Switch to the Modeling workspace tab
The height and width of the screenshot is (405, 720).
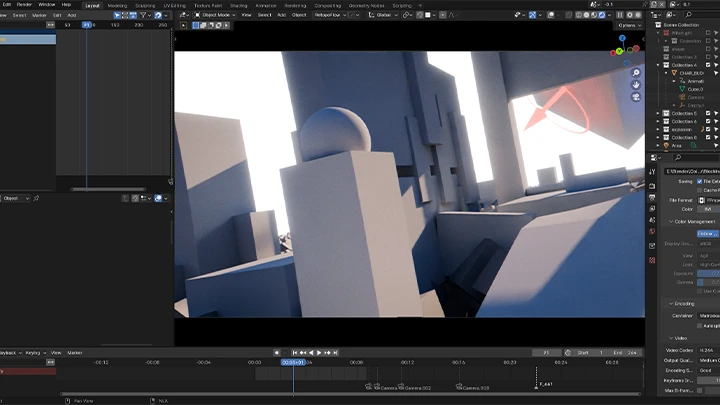117,6
